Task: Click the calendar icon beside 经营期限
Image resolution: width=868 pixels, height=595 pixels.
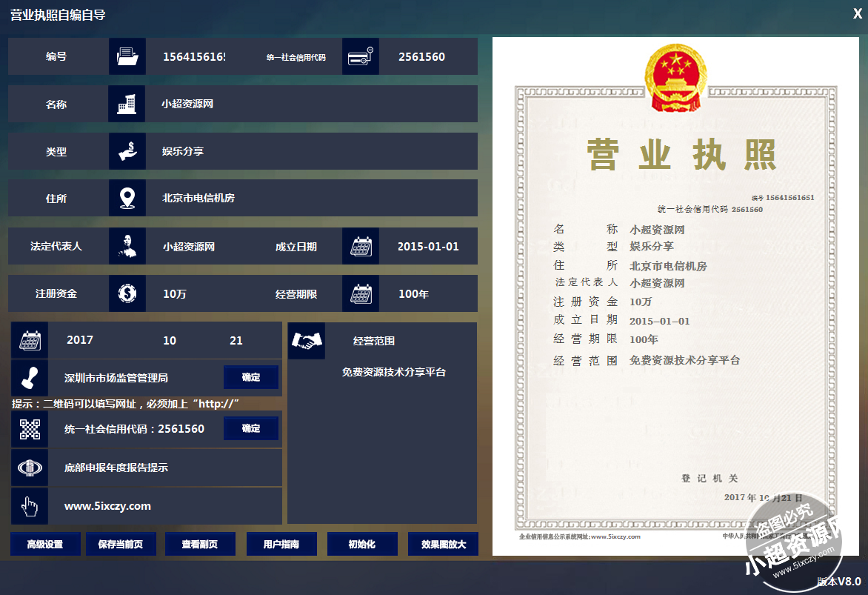Action: click(x=361, y=293)
